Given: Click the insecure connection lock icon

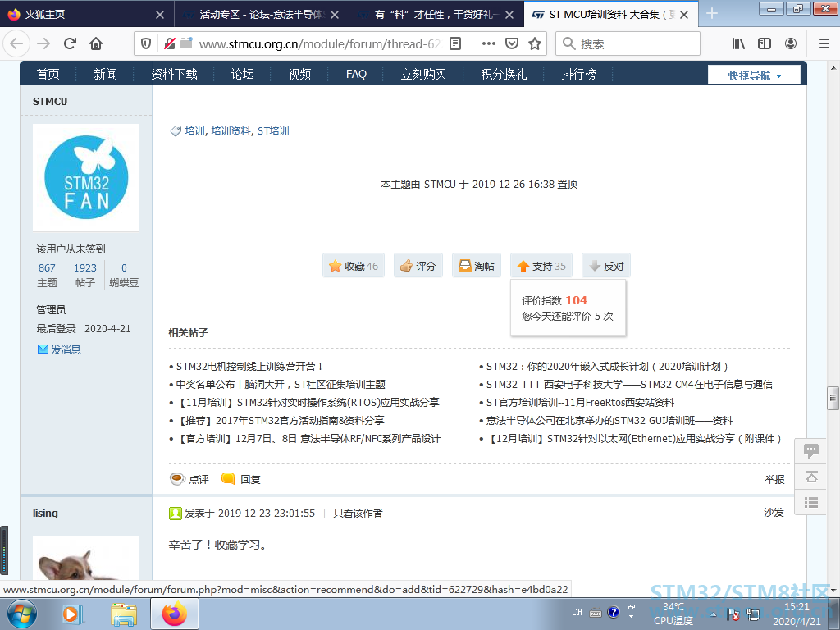Looking at the screenshot, I should (x=169, y=43).
